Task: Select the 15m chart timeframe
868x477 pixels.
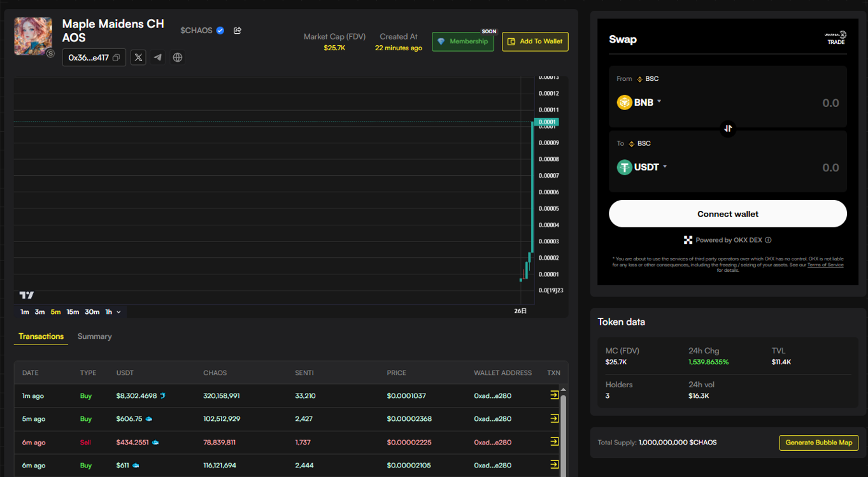Action: pos(73,312)
